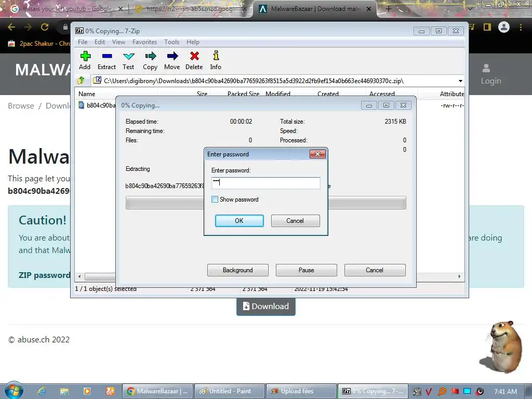Send the copying operation to Background
This screenshot has height=399, width=532.
click(238, 270)
